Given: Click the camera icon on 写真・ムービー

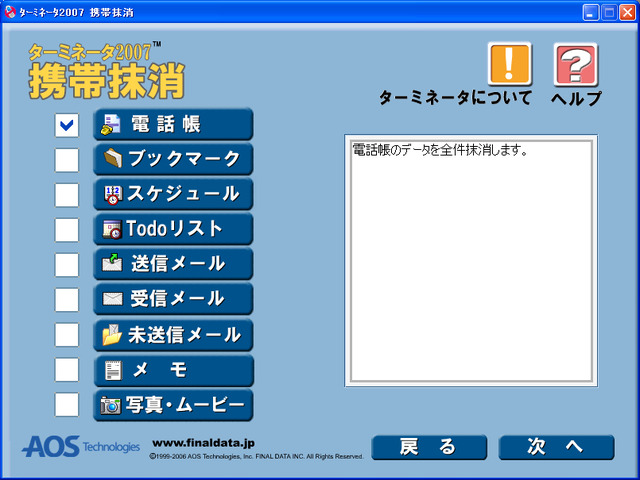Looking at the screenshot, I should pyautogui.click(x=111, y=405).
